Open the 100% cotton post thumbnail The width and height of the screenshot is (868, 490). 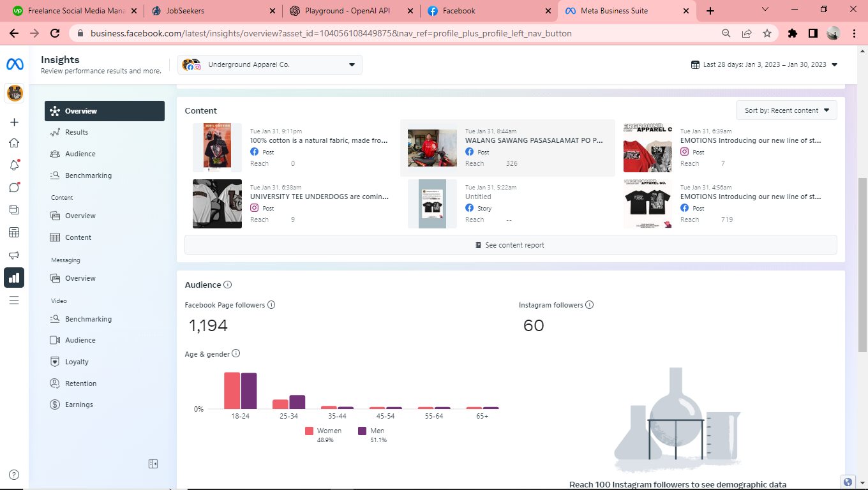click(x=217, y=147)
